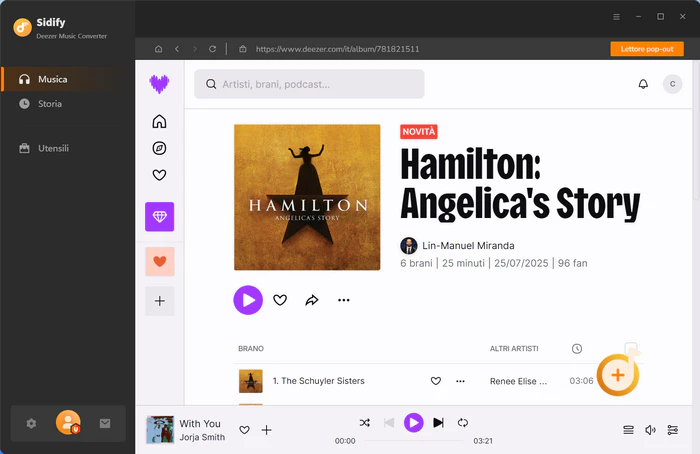This screenshot has width=700, height=454.
Task: Open Deezer explore compass icon
Action: click(x=159, y=148)
